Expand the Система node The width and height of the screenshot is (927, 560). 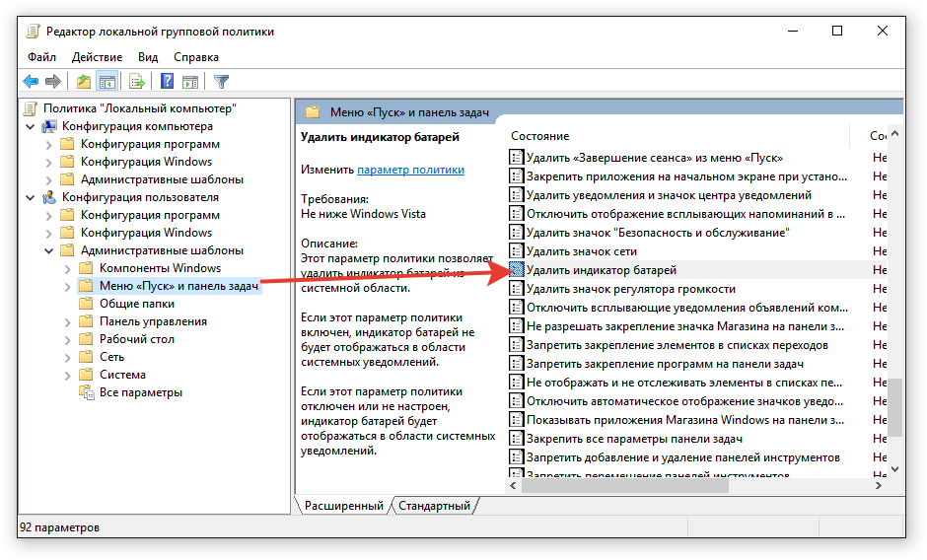tap(67, 376)
